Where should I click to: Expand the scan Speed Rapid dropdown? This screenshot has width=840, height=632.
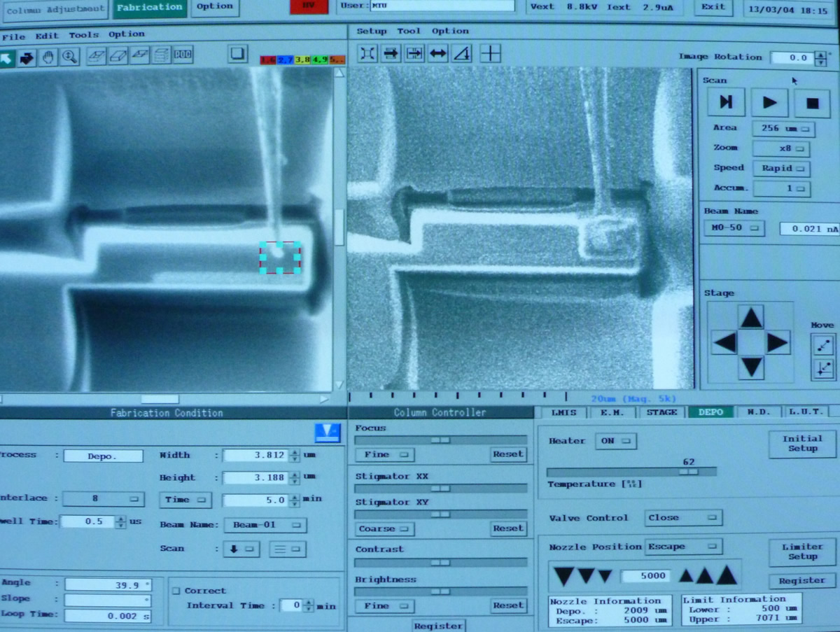780,169
